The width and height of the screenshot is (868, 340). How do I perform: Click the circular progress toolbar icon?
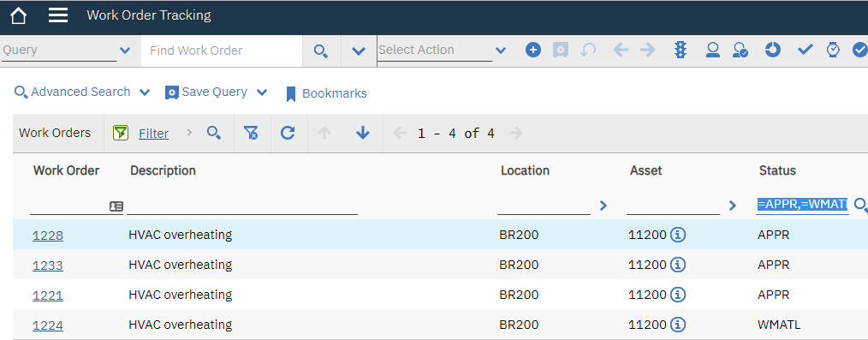click(773, 51)
